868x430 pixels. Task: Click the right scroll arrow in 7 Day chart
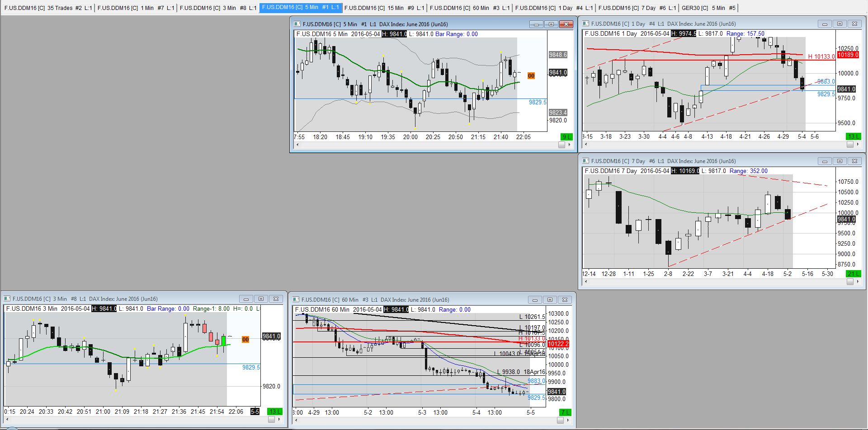[x=858, y=282]
